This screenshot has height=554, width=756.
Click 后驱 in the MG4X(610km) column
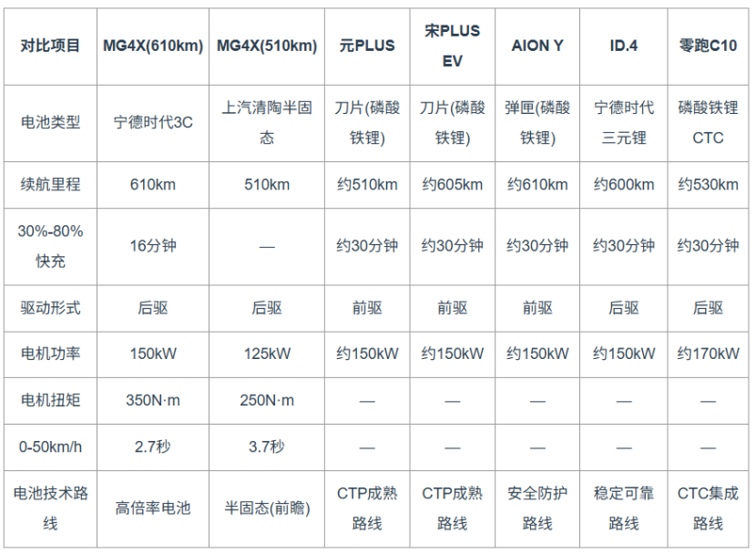click(153, 308)
